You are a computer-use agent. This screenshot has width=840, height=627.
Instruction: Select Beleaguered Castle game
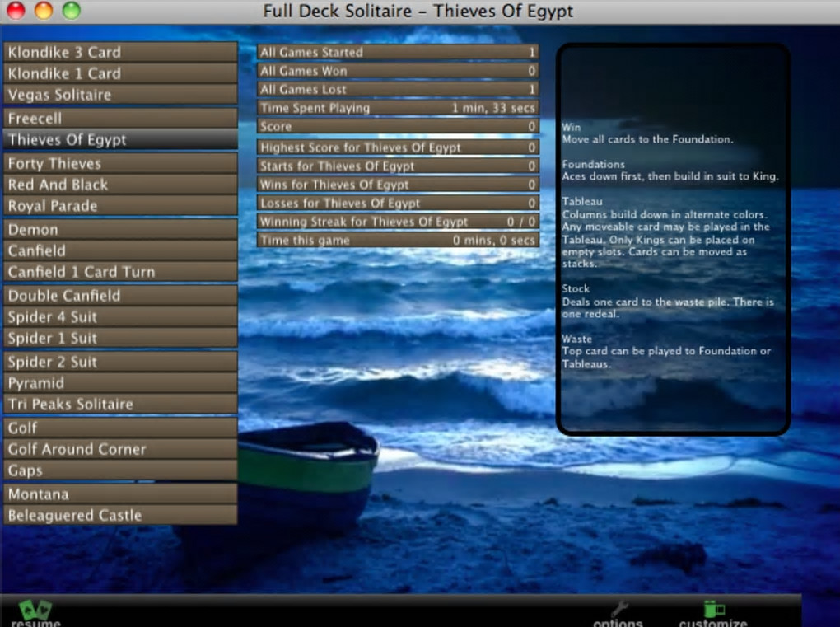coord(120,515)
